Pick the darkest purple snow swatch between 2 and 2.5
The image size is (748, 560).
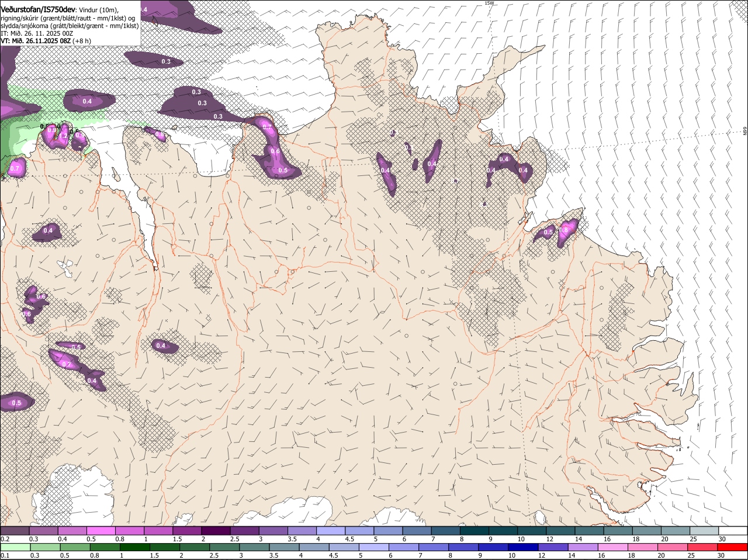216,530
